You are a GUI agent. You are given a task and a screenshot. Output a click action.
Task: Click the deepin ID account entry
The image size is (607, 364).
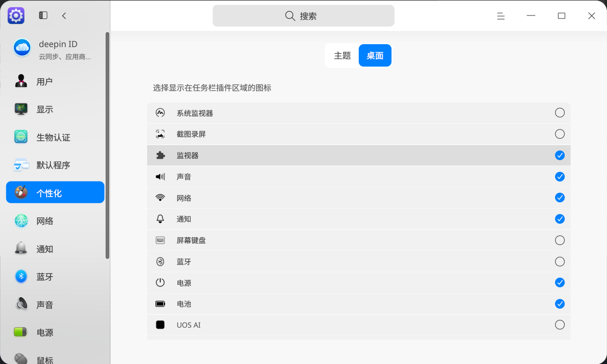(55, 49)
